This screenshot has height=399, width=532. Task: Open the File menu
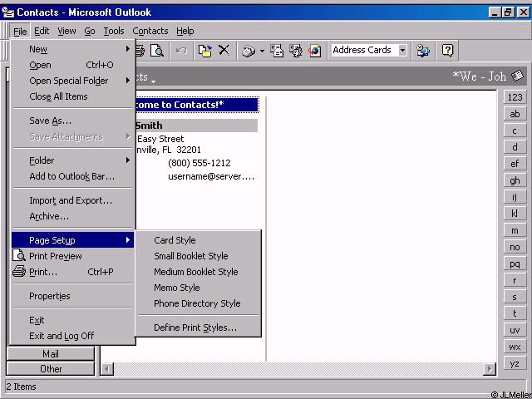click(20, 32)
